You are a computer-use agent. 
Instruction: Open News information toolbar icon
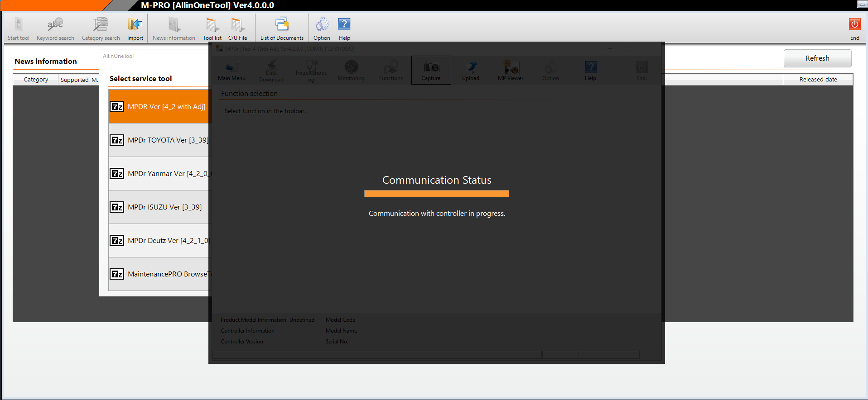tap(174, 28)
